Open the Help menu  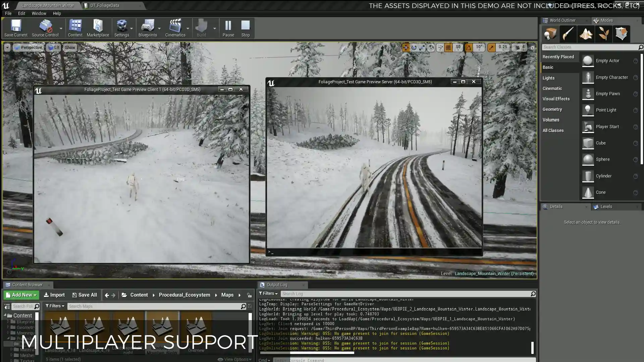click(x=57, y=13)
